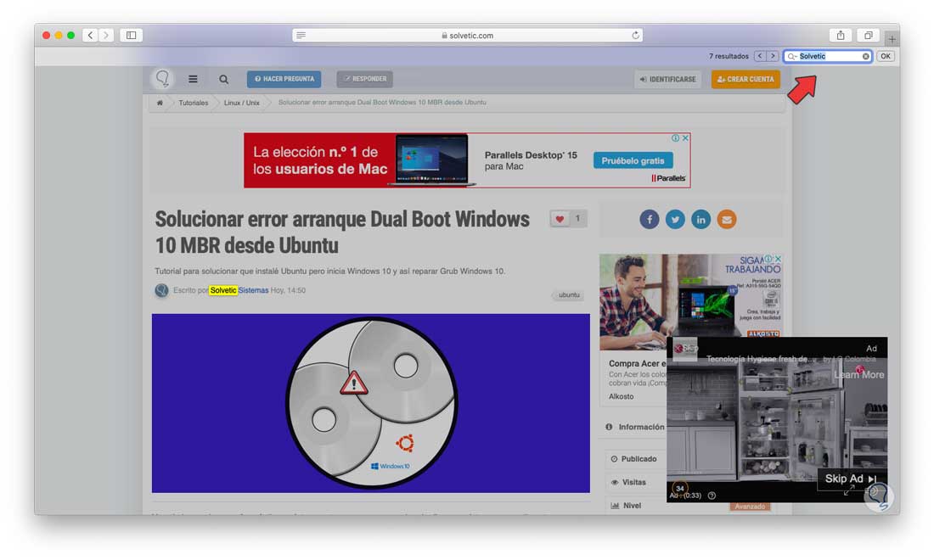
Task: Open the Solvetic Sistemas author link
Action: click(x=239, y=290)
